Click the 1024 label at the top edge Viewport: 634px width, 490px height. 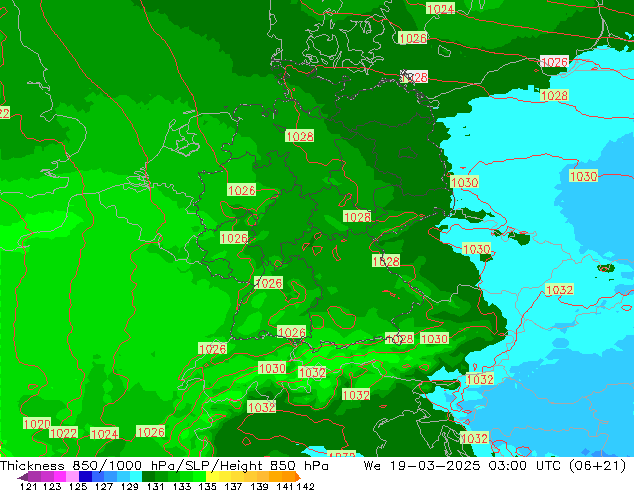440,8
